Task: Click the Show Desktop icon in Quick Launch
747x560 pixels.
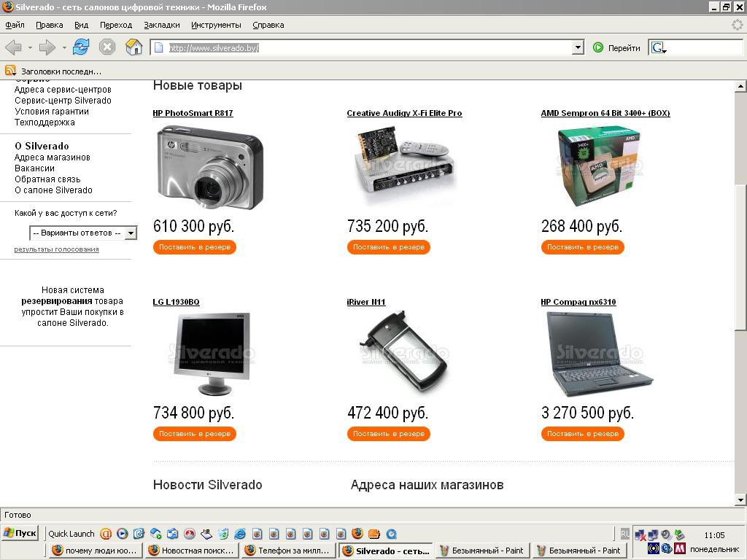Action: point(139,534)
